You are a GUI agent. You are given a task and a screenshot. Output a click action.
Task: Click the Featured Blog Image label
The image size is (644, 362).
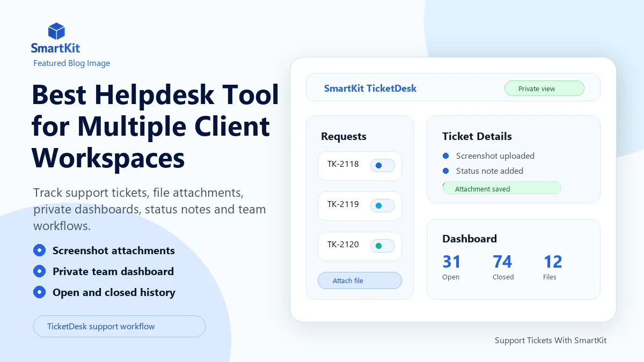click(x=71, y=63)
